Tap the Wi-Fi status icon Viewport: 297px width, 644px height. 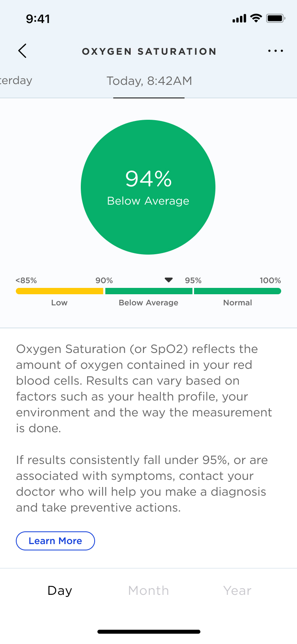257,18
